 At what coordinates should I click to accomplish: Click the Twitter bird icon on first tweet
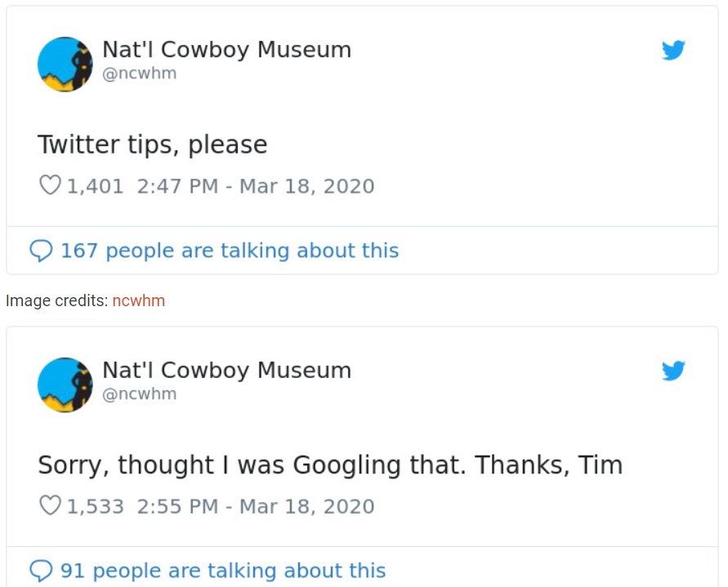(673, 51)
